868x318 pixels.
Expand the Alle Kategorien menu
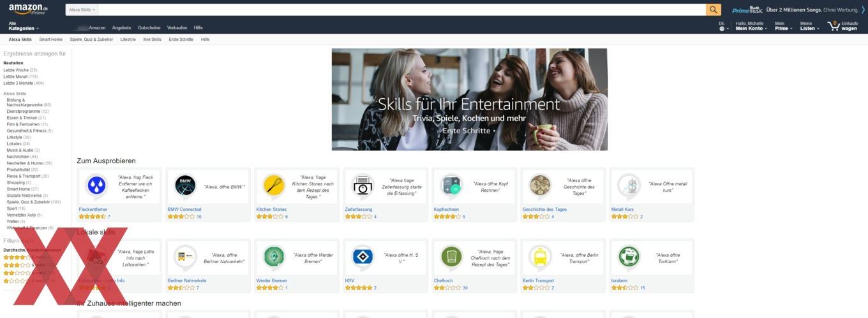tap(24, 26)
